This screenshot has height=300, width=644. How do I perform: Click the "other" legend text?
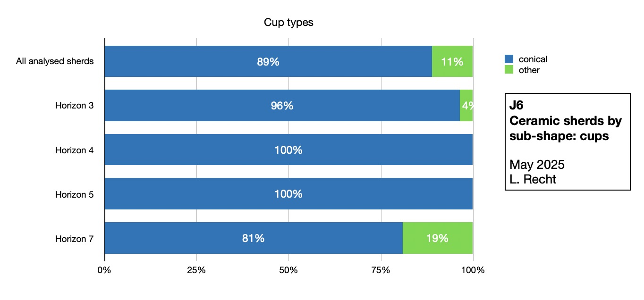point(529,70)
